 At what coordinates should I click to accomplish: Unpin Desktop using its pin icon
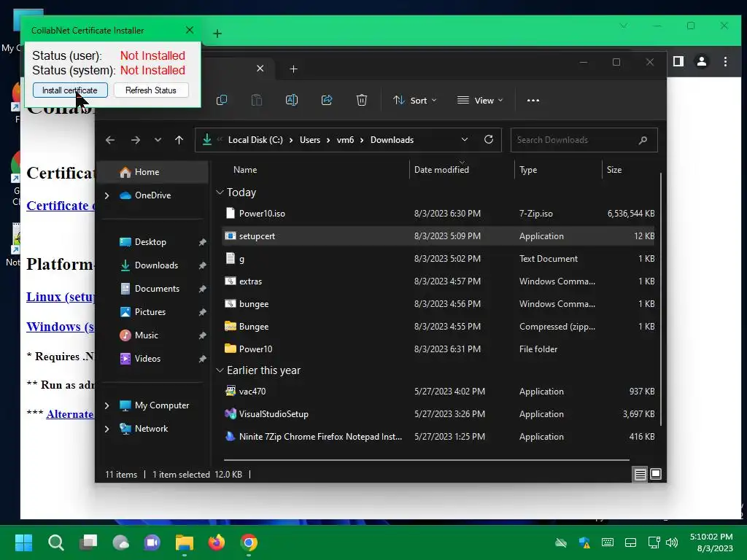203,242
